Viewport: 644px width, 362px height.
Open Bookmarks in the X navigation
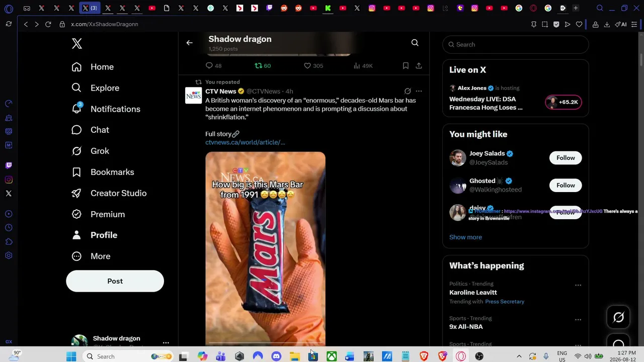click(x=104, y=172)
